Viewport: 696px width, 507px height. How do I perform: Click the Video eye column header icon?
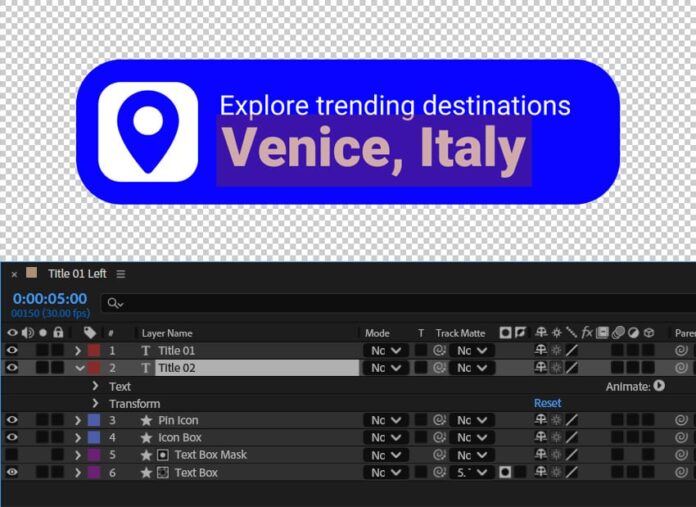click(12, 333)
